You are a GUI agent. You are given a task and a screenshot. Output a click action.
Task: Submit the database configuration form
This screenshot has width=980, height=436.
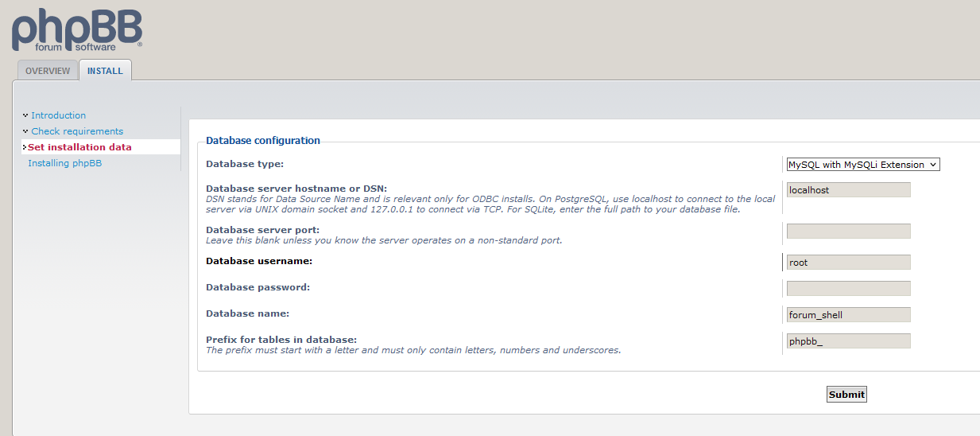point(846,395)
